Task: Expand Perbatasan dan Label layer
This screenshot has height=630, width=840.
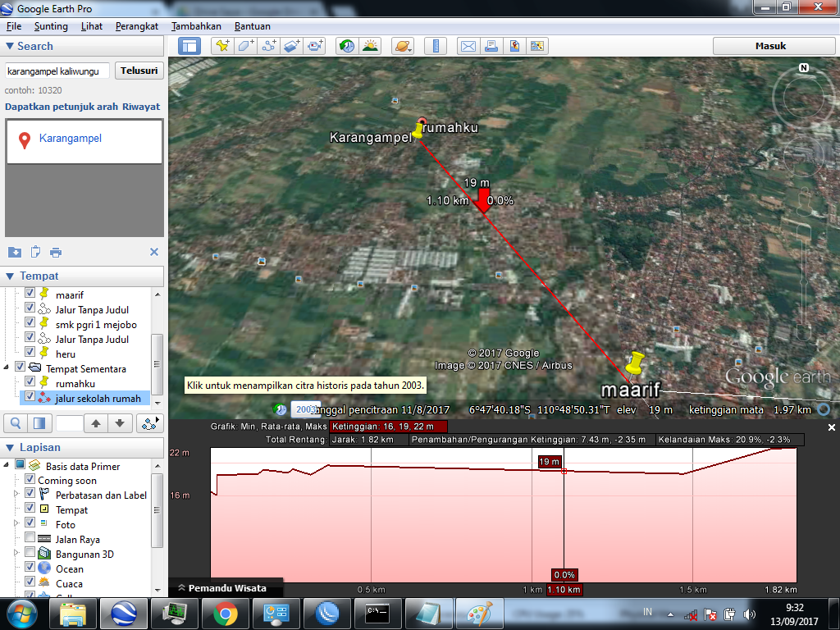Action: pyautogui.click(x=16, y=493)
